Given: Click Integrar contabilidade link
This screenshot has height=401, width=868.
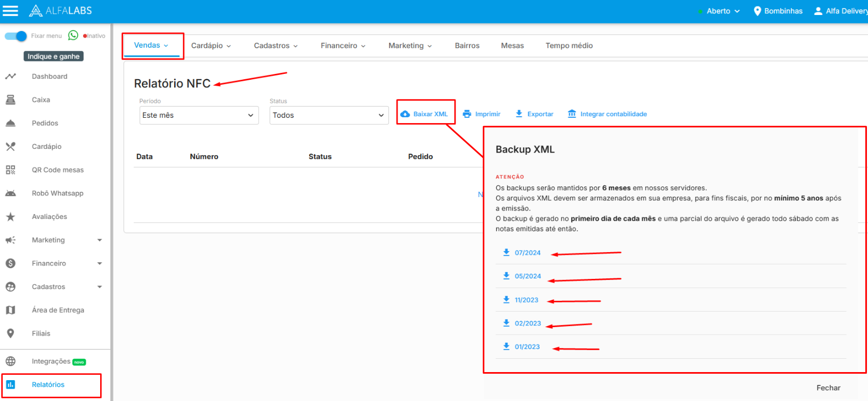Looking at the screenshot, I should (x=613, y=114).
